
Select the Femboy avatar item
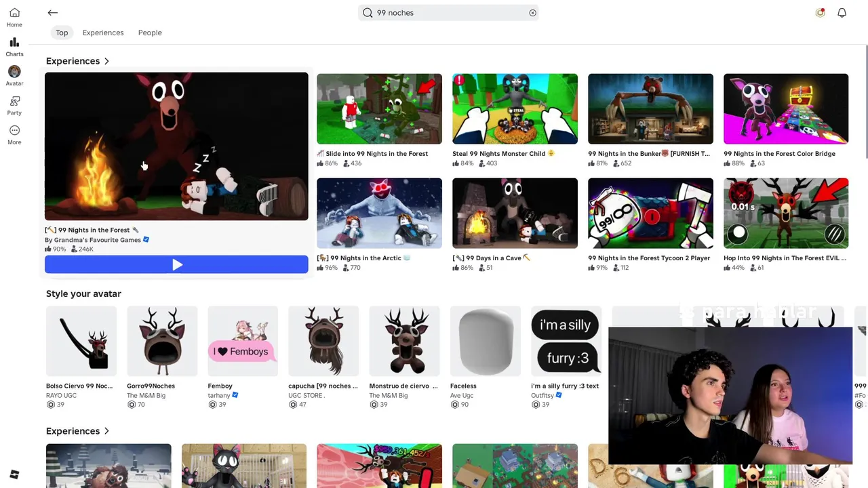(243, 341)
